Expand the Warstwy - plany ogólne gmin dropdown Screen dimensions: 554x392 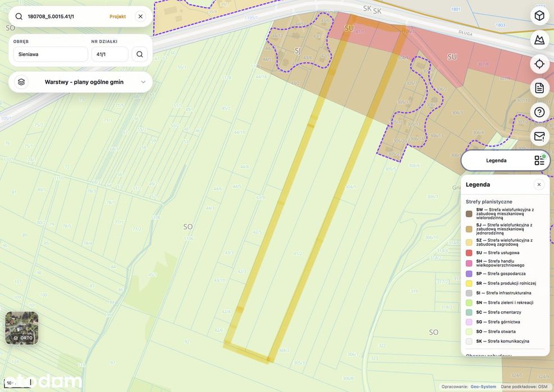tap(143, 82)
